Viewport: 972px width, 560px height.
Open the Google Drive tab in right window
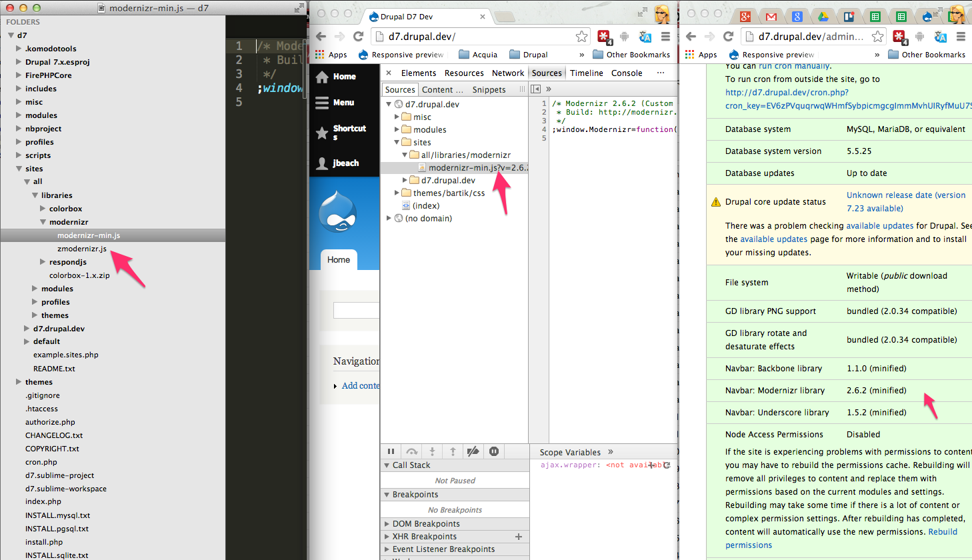tap(823, 17)
